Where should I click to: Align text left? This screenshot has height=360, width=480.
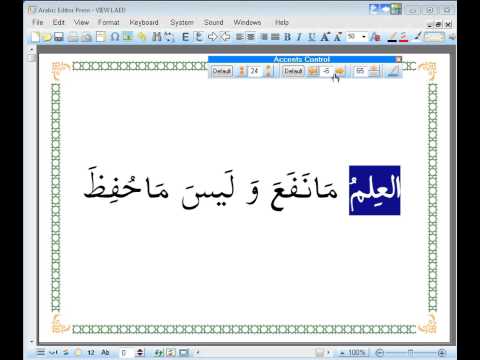coord(240,37)
